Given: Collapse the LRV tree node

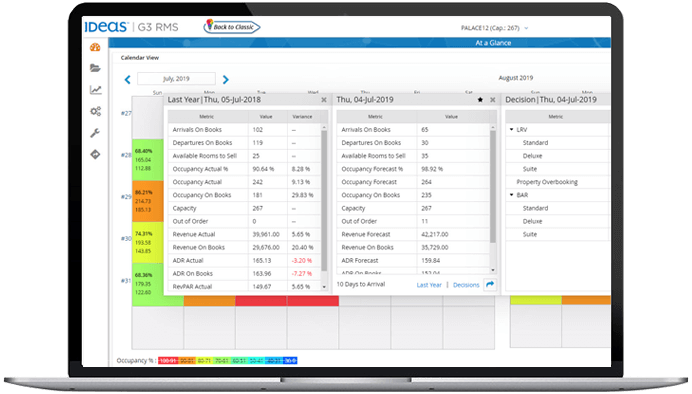Looking at the screenshot, I should tap(511, 130).
